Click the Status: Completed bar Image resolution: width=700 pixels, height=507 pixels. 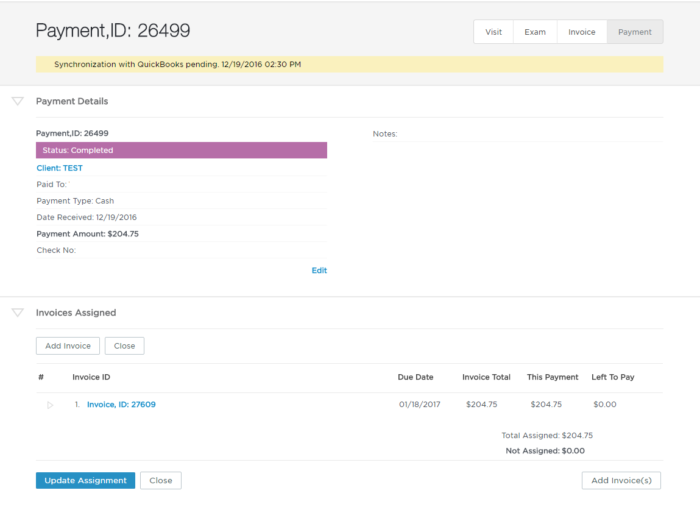[x=181, y=150]
